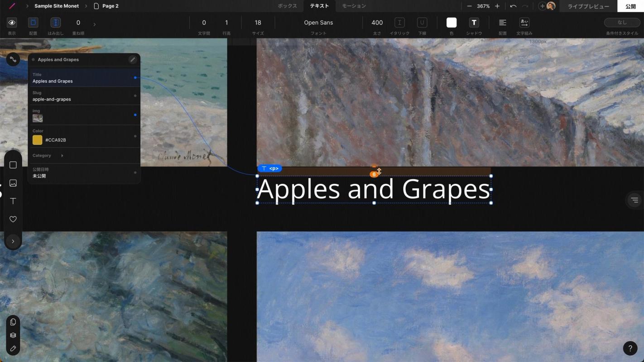This screenshot has height=362, width=644.
Task: Zoom out with the minus icon
Action: (x=469, y=6)
